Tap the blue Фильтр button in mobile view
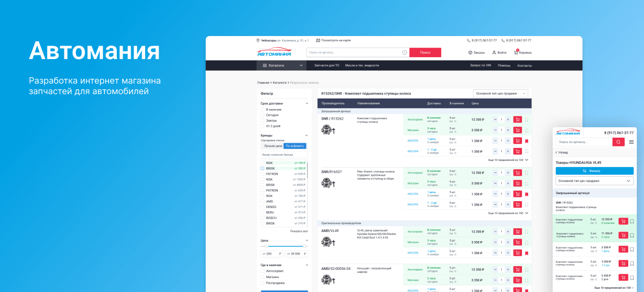Image resolution: width=644 pixels, height=292 pixels. point(594,171)
